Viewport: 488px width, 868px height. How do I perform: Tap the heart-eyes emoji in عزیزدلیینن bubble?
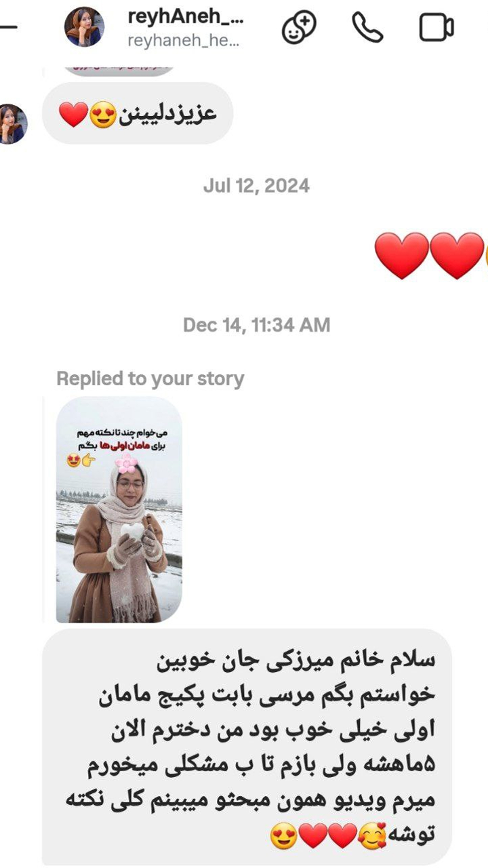point(103,114)
